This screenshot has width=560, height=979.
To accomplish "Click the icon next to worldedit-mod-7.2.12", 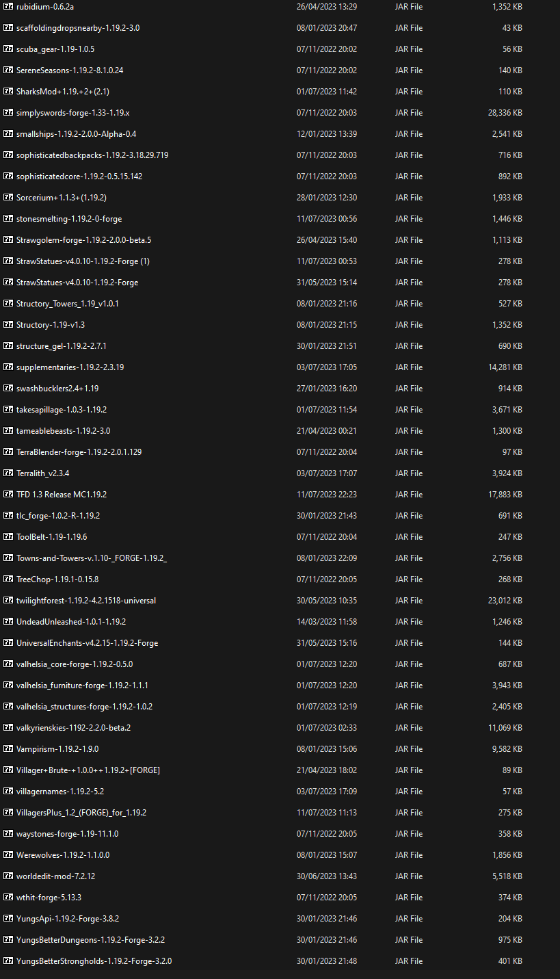I will 8,876.
